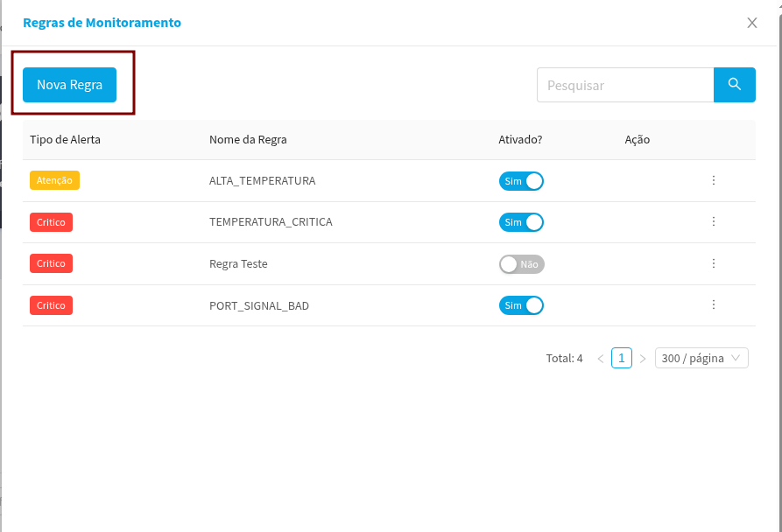Click the Pesquisar search field
782x532 pixels.
pos(625,85)
